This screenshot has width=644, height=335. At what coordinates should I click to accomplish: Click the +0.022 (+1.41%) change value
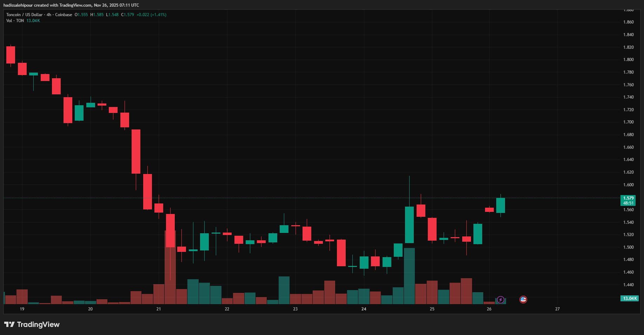click(x=151, y=15)
